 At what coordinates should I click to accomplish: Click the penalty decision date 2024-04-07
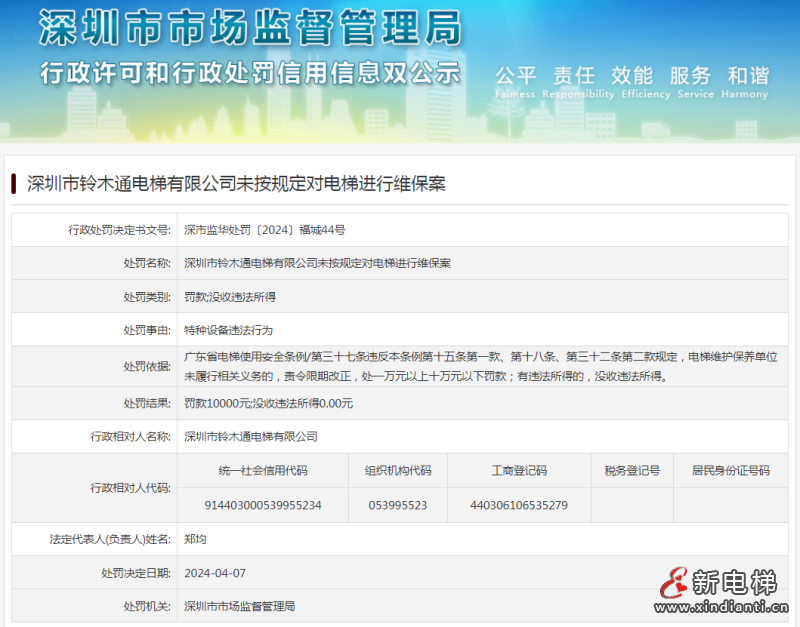(x=214, y=573)
